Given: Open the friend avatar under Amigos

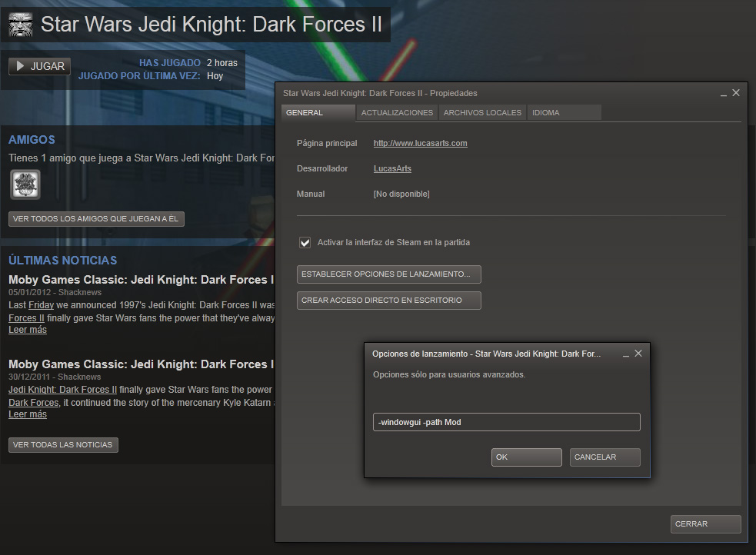Looking at the screenshot, I should click(x=25, y=184).
